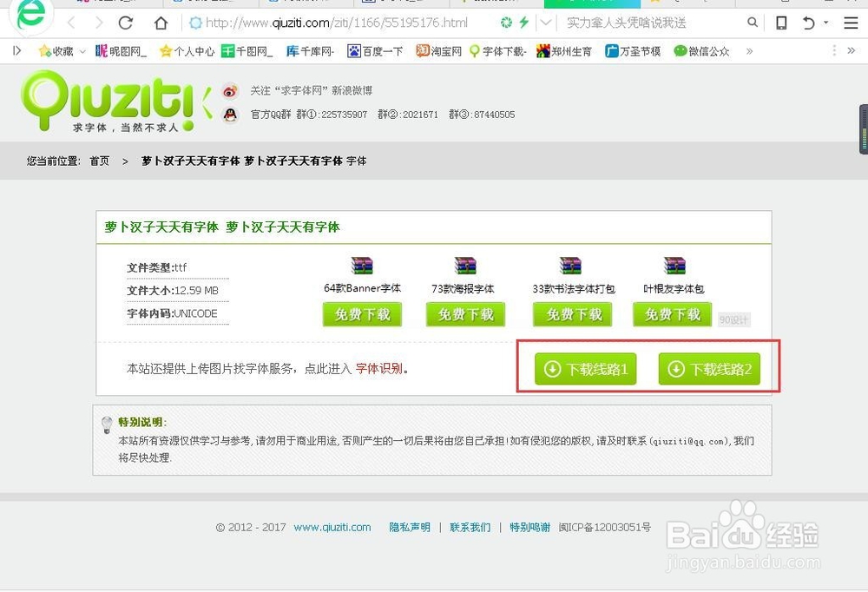
Task: Expand the 收藏 favorites dropdown
Action: click(x=81, y=49)
